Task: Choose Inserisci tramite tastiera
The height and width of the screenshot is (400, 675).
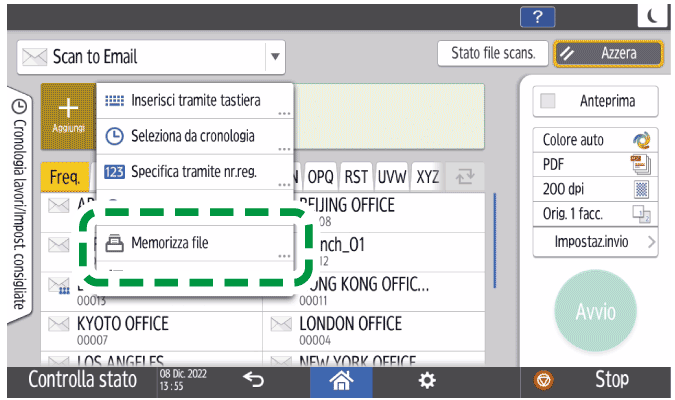Action: point(195,101)
